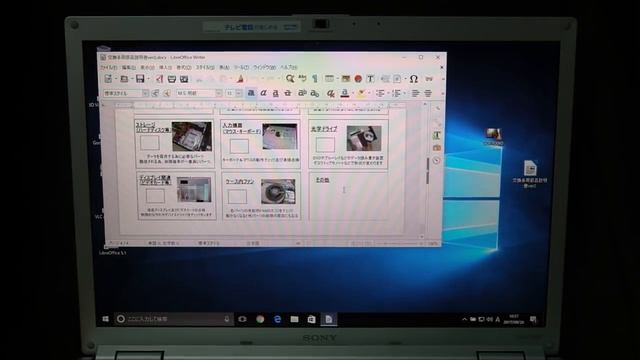Viewport: 640px width, 360px height.
Task: Open the arrow beside the Save icon
Action: tap(148, 79)
